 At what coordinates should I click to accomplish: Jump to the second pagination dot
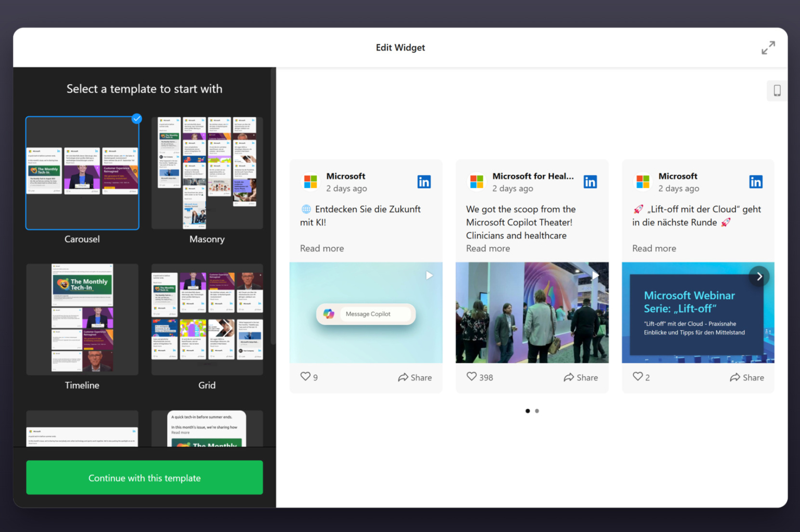(x=537, y=411)
